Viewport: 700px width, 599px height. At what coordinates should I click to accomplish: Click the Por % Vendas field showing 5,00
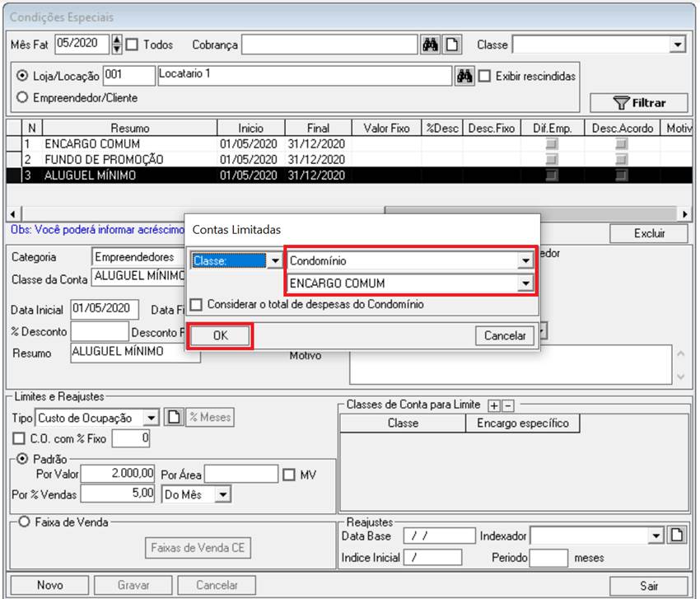click(x=118, y=494)
